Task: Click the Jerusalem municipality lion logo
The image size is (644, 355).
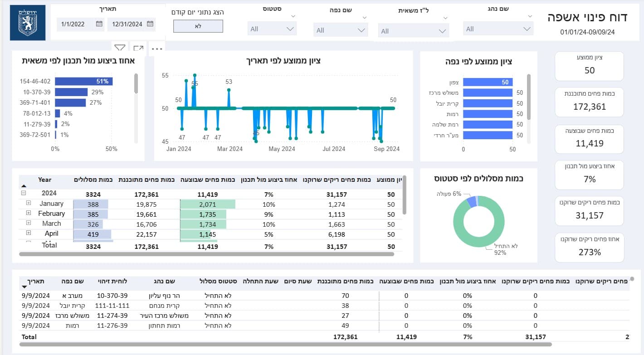Action: click(x=27, y=23)
